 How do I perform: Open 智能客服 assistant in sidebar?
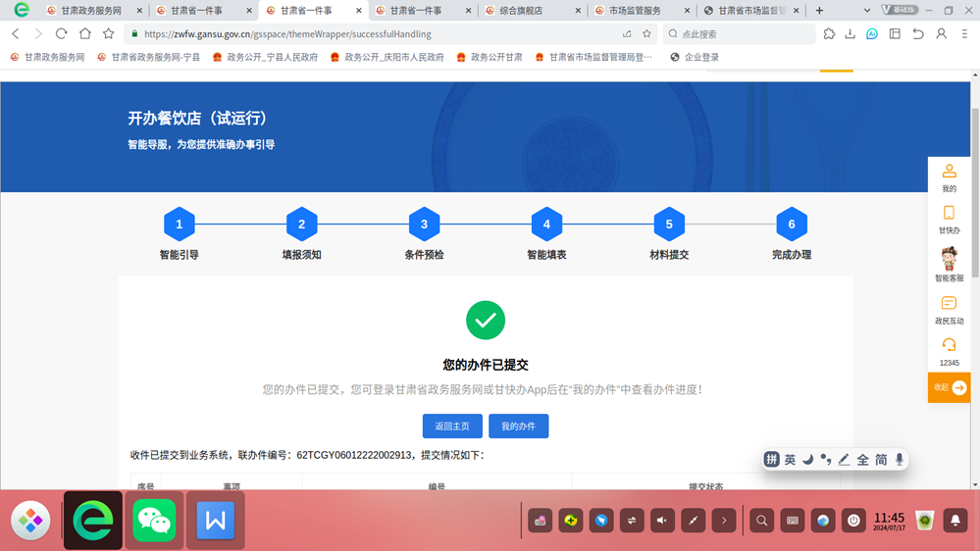click(x=949, y=265)
